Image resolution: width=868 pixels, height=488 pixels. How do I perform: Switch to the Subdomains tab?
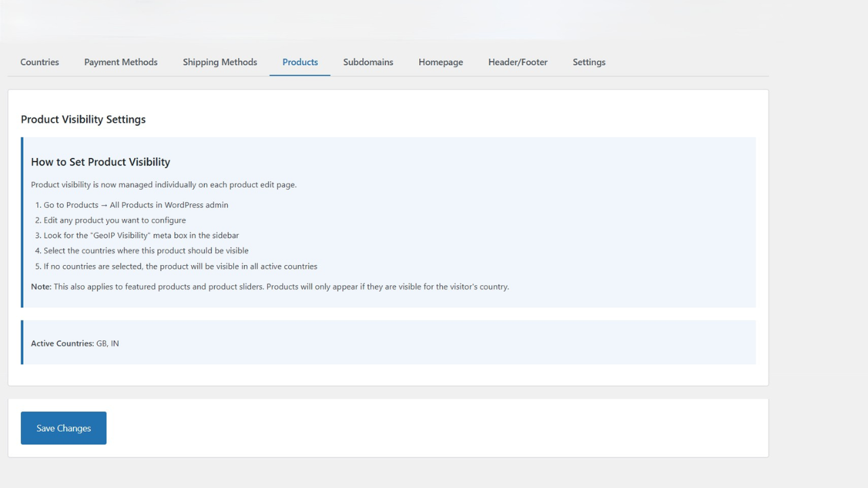[368, 62]
